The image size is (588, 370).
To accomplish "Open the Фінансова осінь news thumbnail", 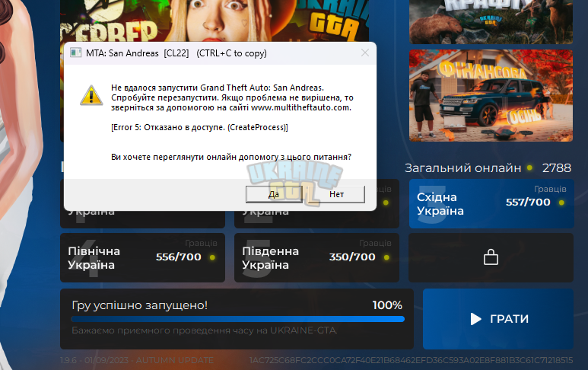I will tap(491, 95).
